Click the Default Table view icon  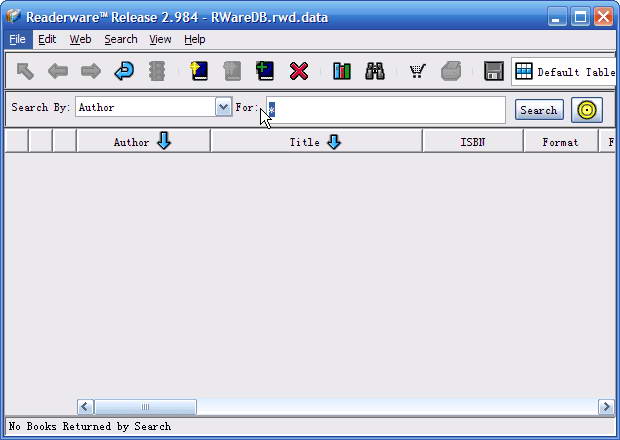[524, 72]
